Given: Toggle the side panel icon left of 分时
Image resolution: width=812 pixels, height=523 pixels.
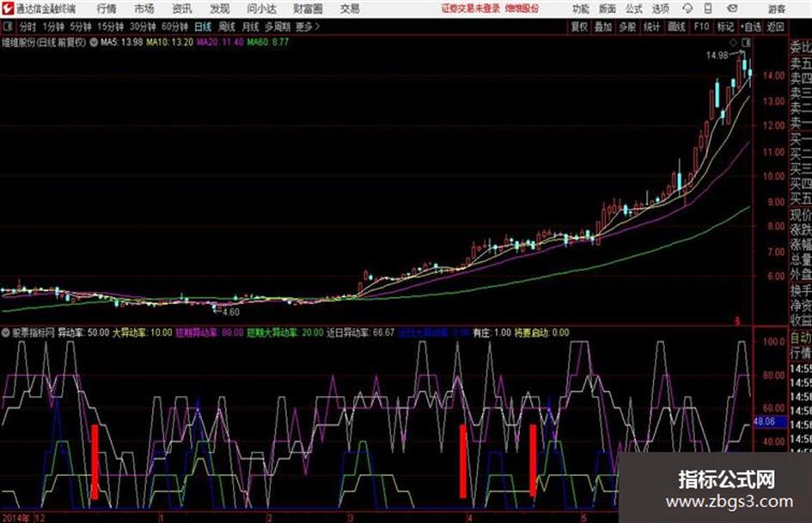Looking at the screenshot, I should [x=7, y=26].
